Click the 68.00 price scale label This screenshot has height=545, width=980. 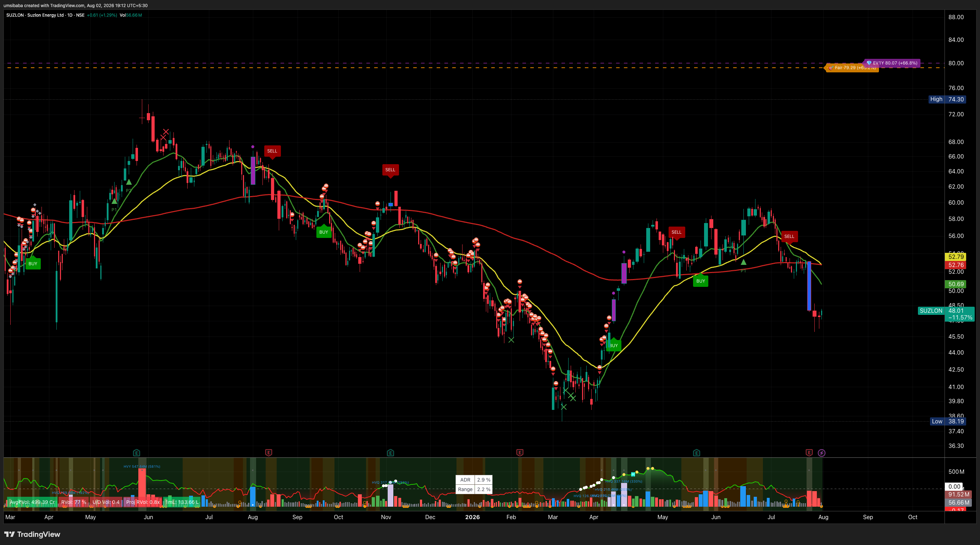956,142
